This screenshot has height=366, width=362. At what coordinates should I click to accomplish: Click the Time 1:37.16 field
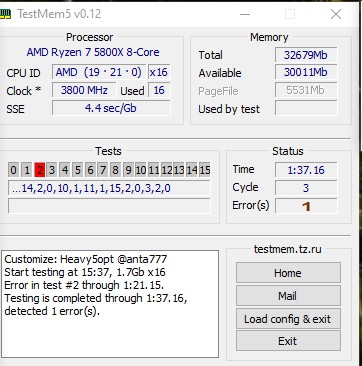pyautogui.click(x=306, y=170)
